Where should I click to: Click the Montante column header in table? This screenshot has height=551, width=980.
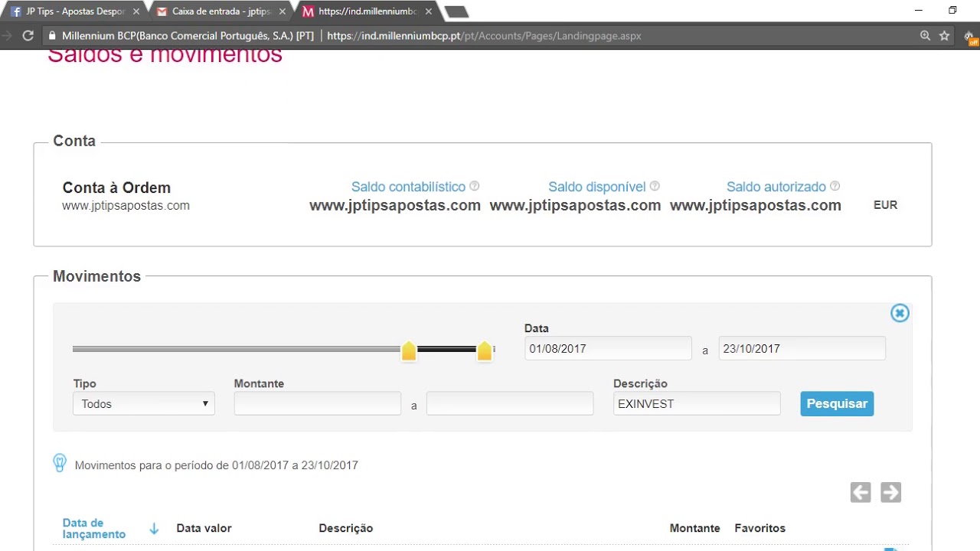694,528
